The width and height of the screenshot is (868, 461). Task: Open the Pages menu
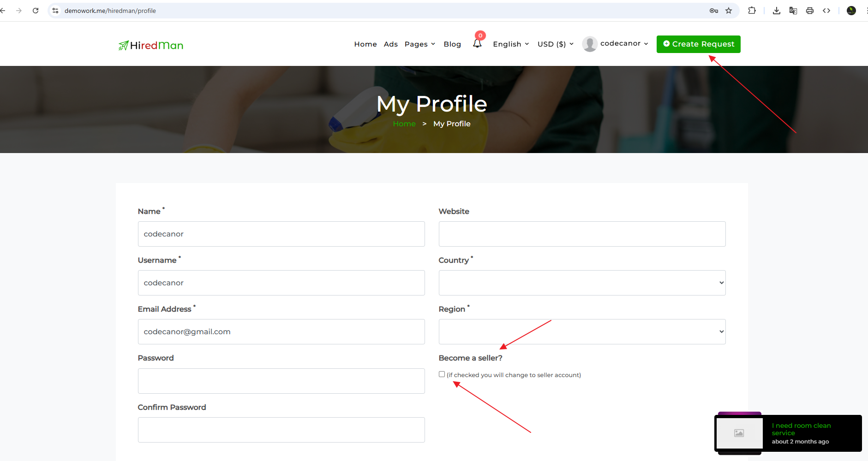419,44
